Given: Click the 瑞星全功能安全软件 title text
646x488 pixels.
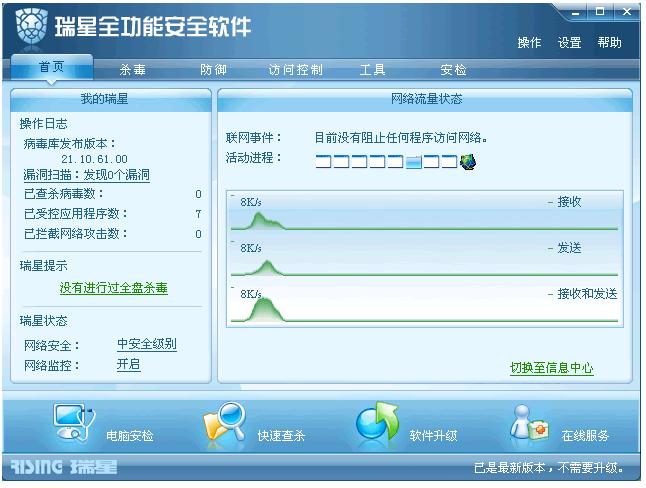Looking at the screenshot, I should click(153, 27).
